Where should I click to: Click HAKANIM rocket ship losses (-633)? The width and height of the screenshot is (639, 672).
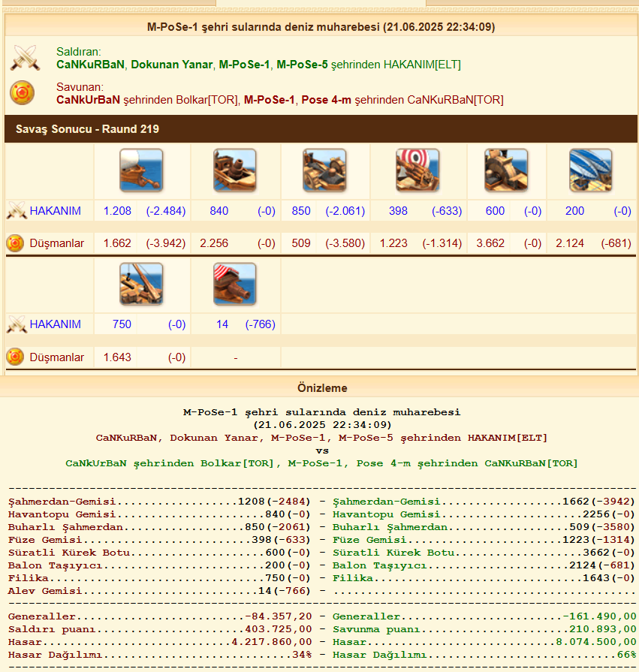(x=447, y=211)
